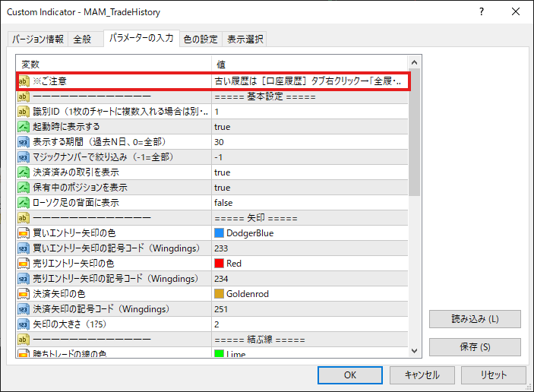Click integer icon beside 買いエントリー矢印の記号コード
The height and width of the screenshot is (392, 534).
coord(23,248)
